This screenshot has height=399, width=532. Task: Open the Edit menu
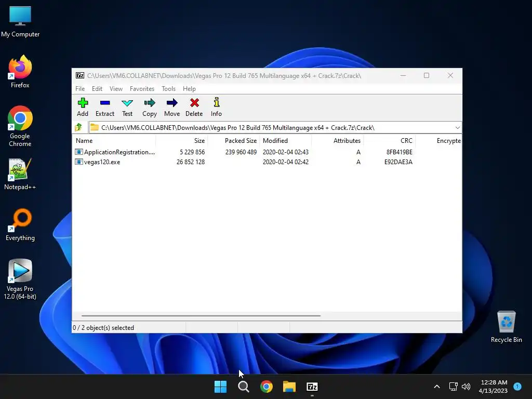coord(97,88)
